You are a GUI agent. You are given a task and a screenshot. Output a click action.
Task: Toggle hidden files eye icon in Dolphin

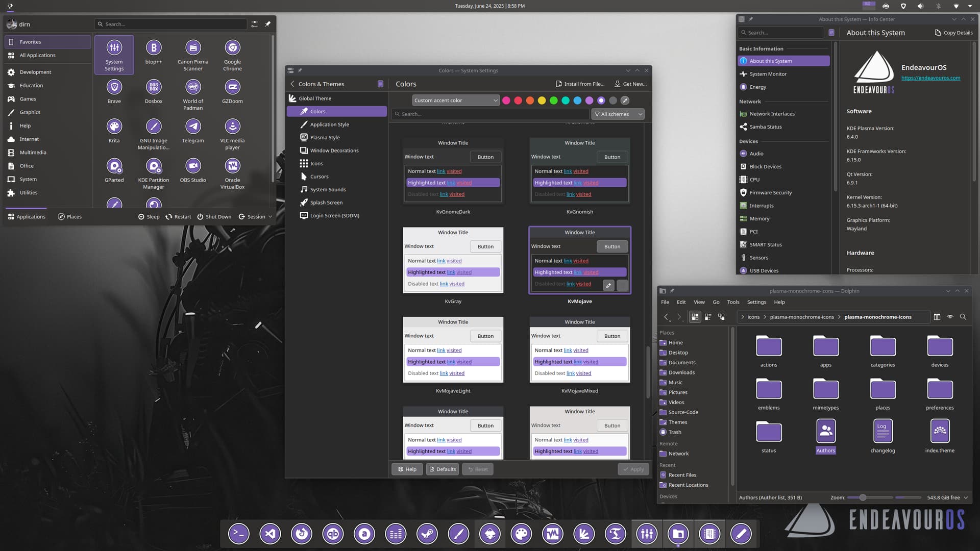click(x=950, y=317)
